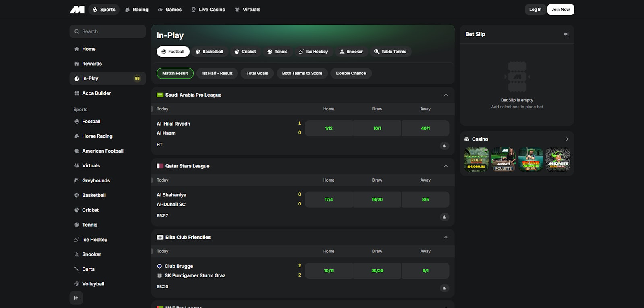Open stats icon for Club Brugge match
Image resolution: width=644 pixels, height=308 pixels.
tap(444, 288)
